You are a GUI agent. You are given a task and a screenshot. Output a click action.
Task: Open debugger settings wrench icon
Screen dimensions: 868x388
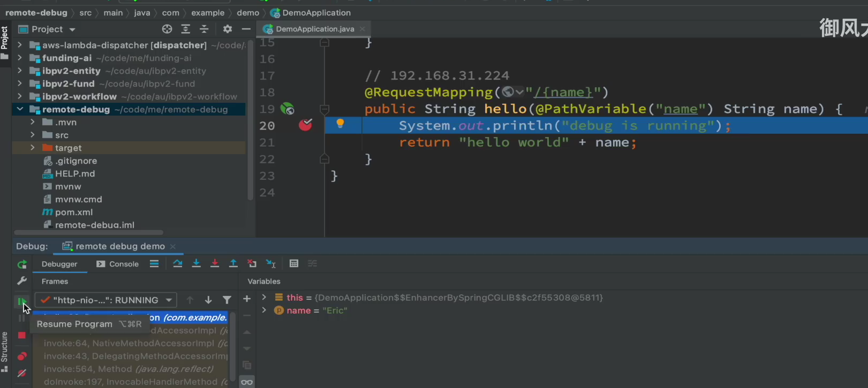click(22, 281)
